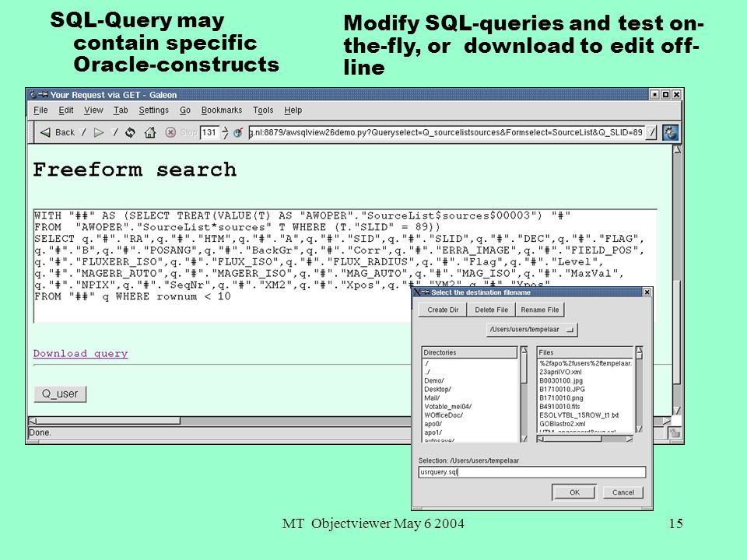Select the Demo/ directory

tap(434, 380)
